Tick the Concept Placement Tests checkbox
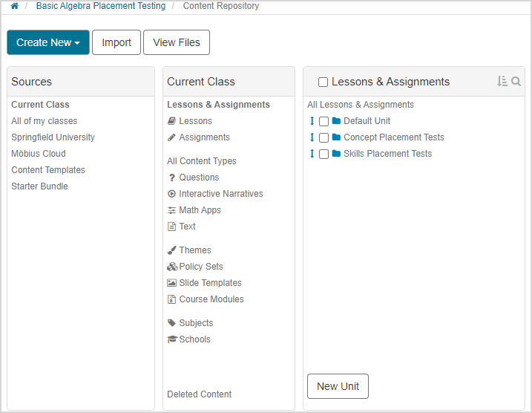Viewport: 532px width, 413px height. pyautogui.click(x=324, y=137)
